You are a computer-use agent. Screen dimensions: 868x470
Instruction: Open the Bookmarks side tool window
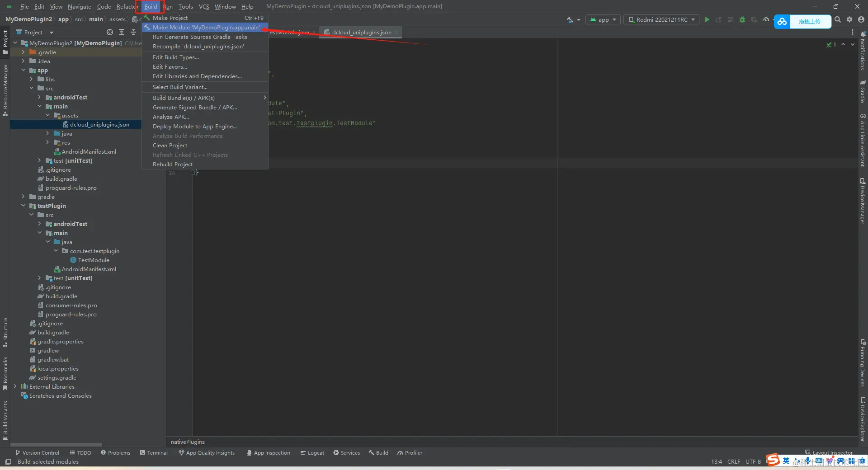pos(5,373)
